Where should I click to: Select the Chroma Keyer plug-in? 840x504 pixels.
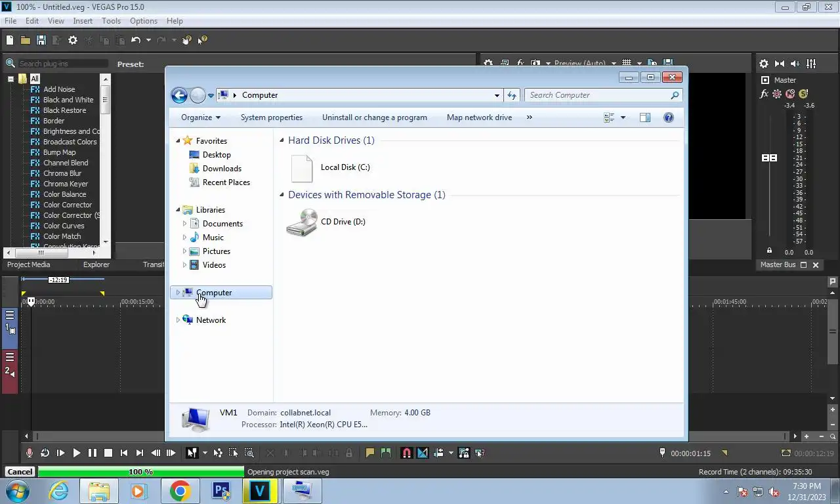click(66, 184)
